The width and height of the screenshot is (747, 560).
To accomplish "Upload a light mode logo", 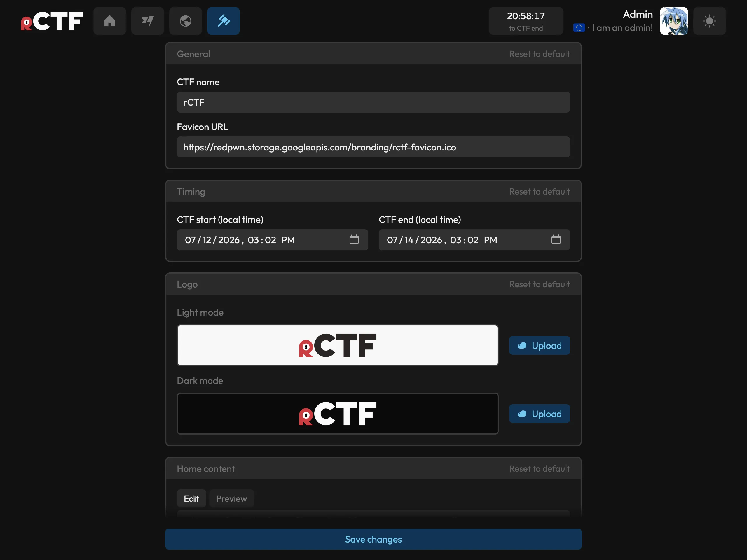I will tap(539, 345).
